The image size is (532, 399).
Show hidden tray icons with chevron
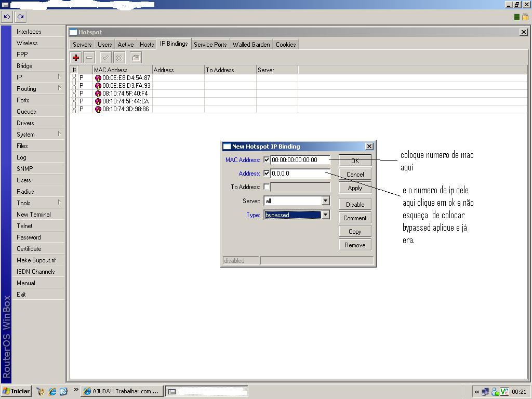[477, 392]
